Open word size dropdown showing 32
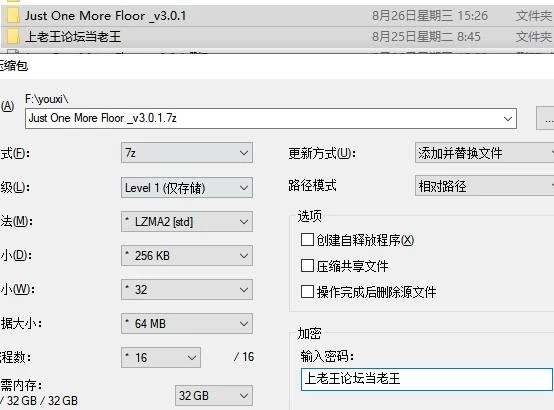The height and width of the screenshot is (410, 554). [x=187, y=289]
